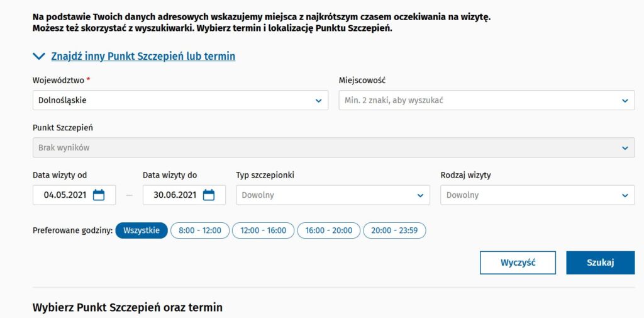Open Rodzaj wizyty Dowolny dropdown
This screenshot has height=318, width=644.
pyautogui.click(x=538, y=195)
